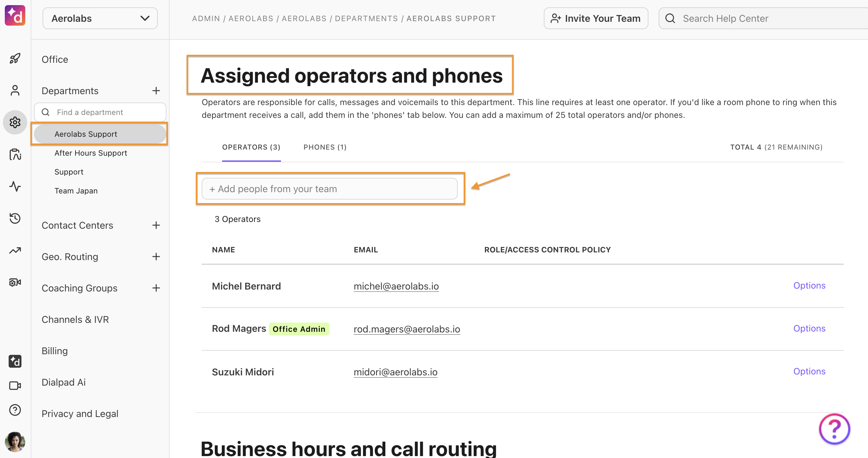The width and height of the screenshot is (868, 458).
Task: Click the Office Admin badge
Action: (299, 329)
